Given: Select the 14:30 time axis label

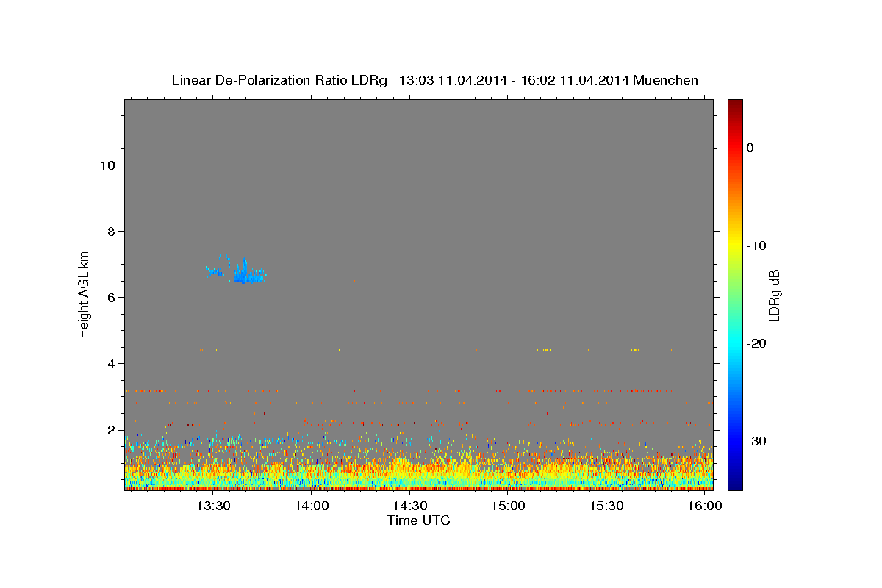Looking at the screenshot, I should point(410,506).
